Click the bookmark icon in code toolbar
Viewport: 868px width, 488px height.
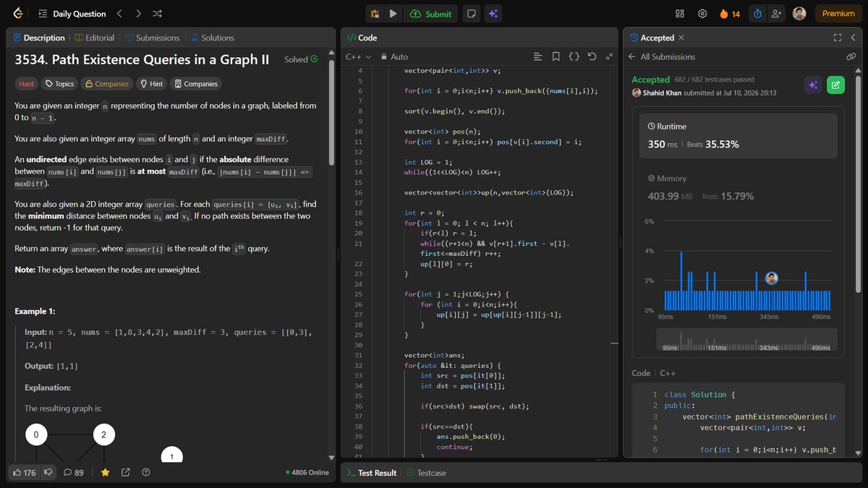point(556,56)
